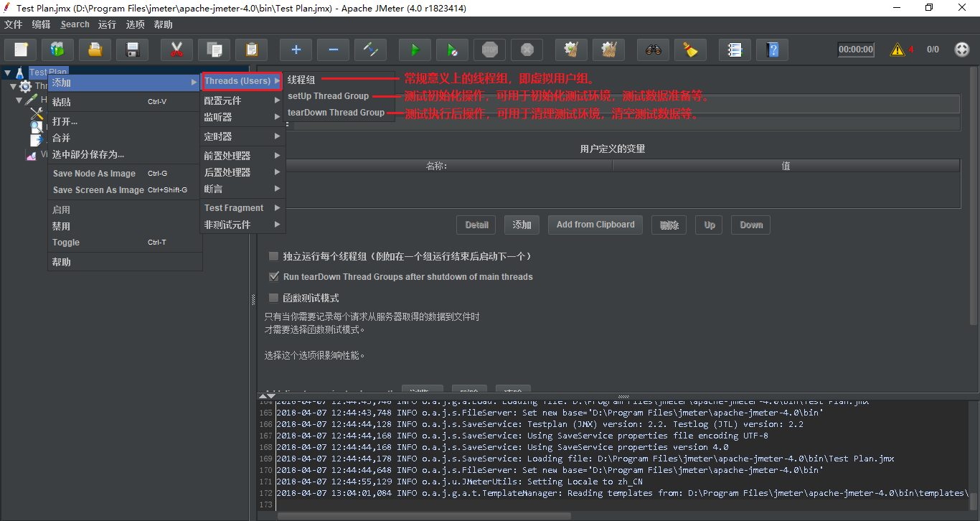Click the log panel collapse arrows above log
The height and width of the screenshot is (521, 980).
click(266, 395)
